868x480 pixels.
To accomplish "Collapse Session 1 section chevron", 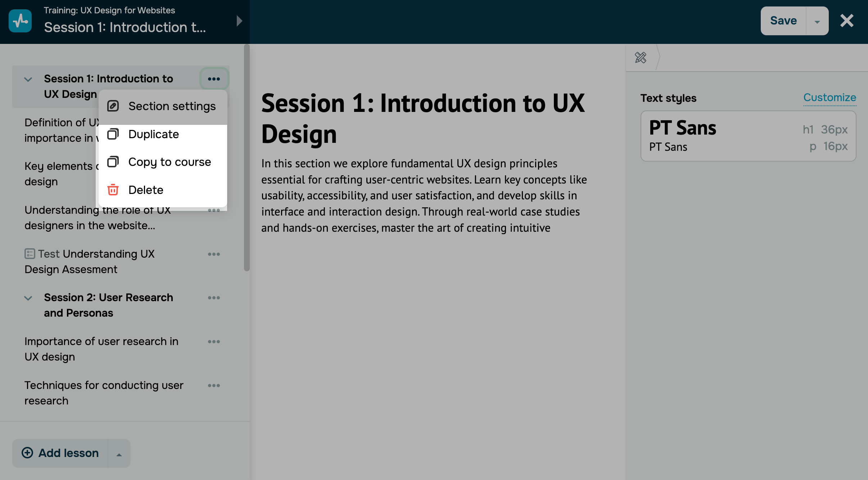I will coord(28,79).
